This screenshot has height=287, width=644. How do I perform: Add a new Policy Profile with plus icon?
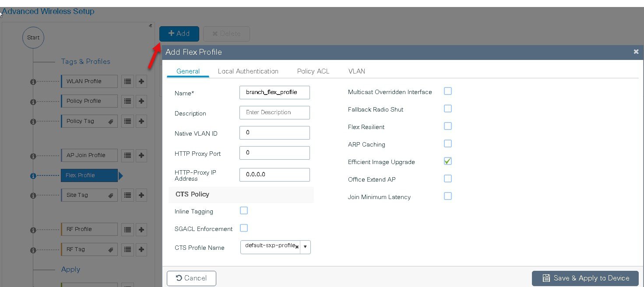[141, 101]
